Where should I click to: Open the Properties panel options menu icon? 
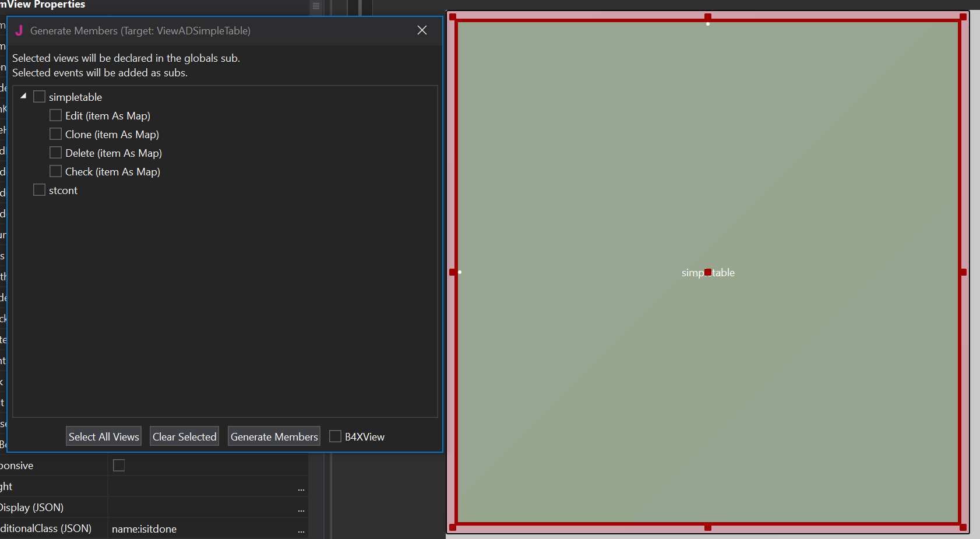click(316, 6)
